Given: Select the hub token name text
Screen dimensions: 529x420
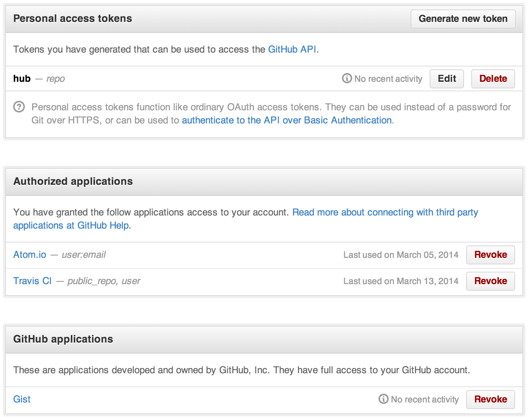Looking at the screenshot, I should [x=22, y=79].
